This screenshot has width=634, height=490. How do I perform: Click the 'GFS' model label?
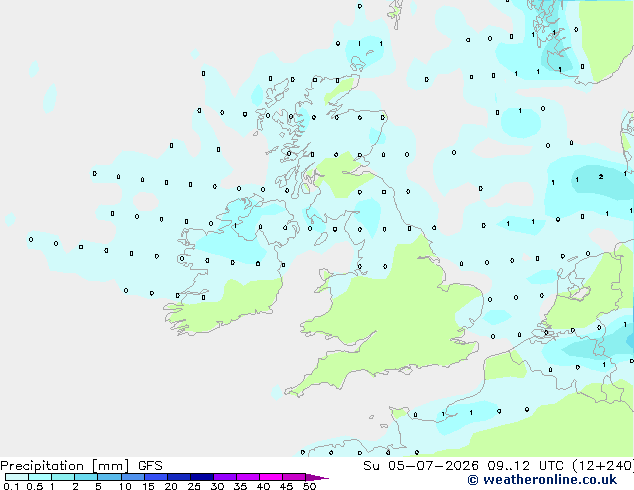point(150,466)
